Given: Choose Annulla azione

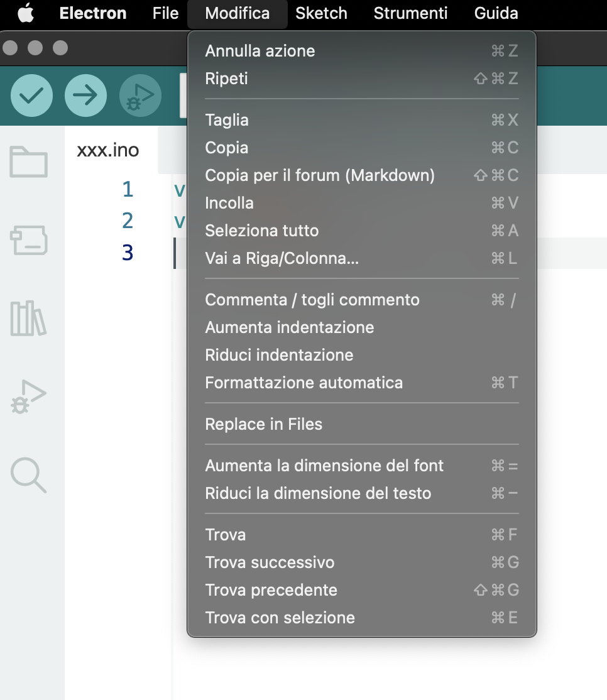Looking at the screenshot, I should tap(362, 51).
